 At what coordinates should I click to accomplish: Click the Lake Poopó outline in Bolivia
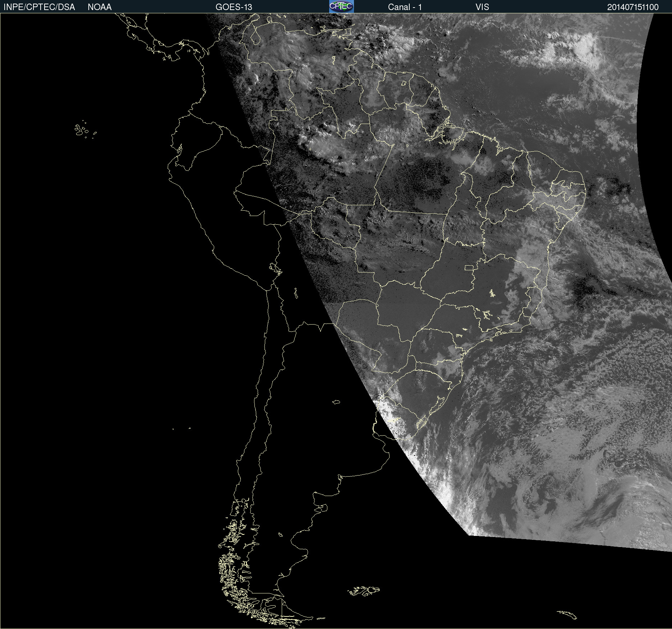pyautogui.click(x=296, y=293)
